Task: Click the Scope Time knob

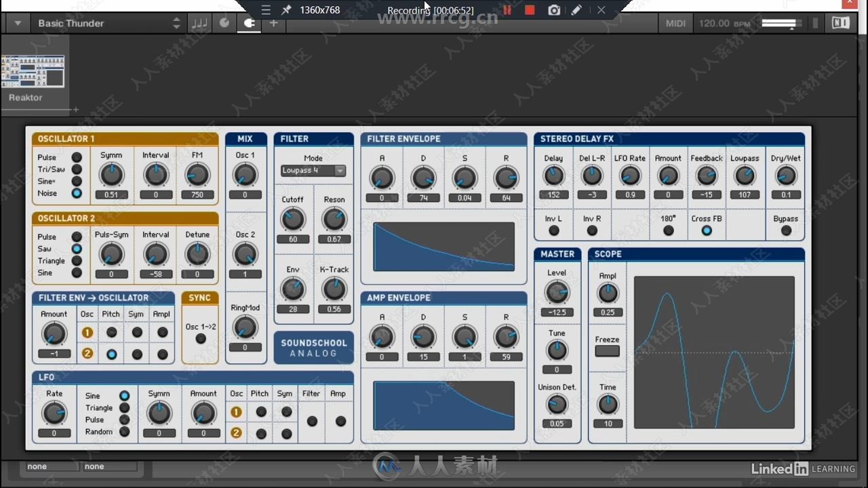Action: (x=608, y=405)
